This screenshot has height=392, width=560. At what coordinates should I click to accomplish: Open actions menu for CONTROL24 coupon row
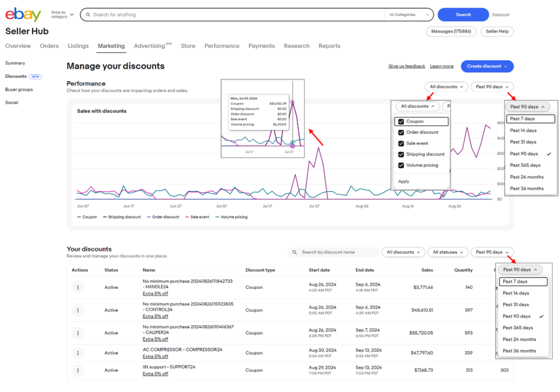click(78, 310)
